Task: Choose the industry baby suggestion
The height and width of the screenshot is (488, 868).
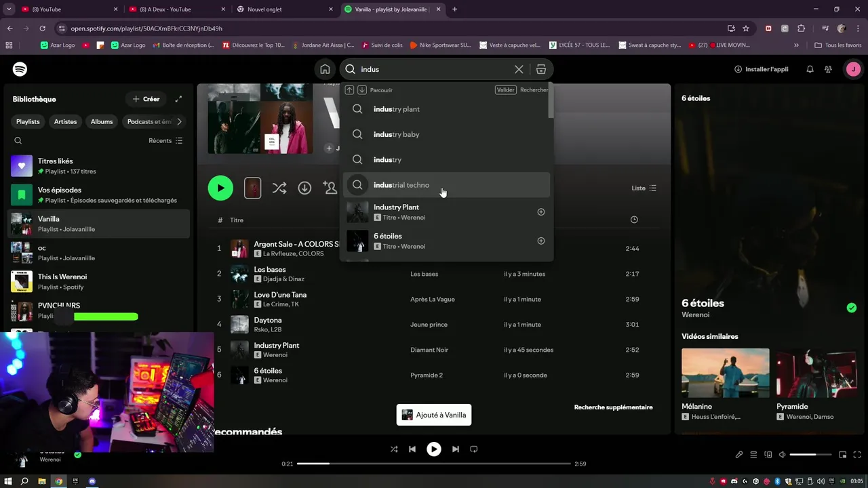Action: [x=446, y=134]
